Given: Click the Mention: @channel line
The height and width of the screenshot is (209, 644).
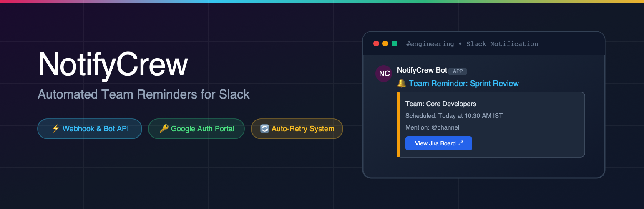Looking at the screenshot, I should pyautogui.click(x=433, y=127).
